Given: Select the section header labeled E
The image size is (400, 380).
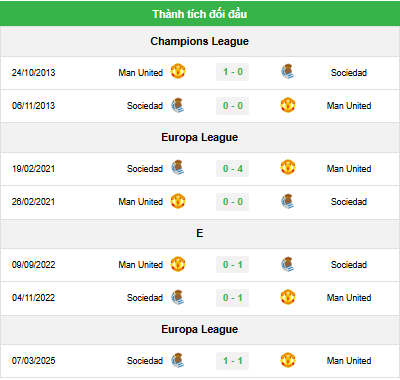Looking at the screenshot, I should tap(200, 233).
